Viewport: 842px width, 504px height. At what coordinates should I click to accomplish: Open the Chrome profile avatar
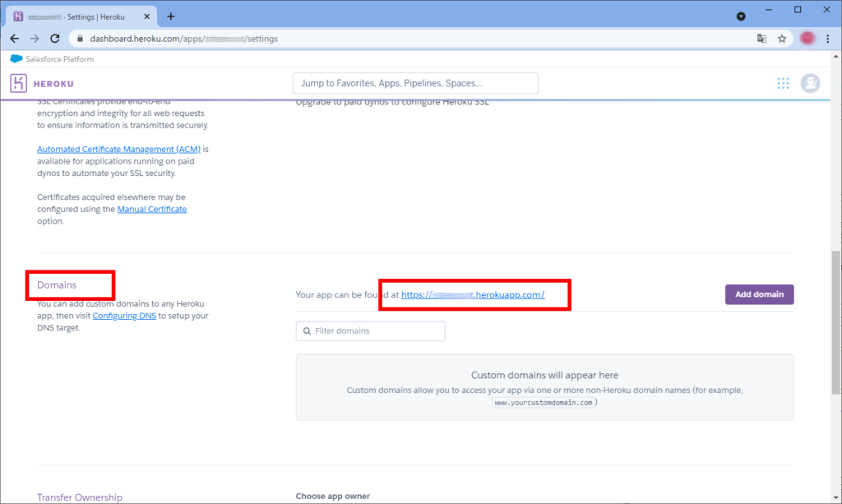pyautogui.click(x=807, y=39)
